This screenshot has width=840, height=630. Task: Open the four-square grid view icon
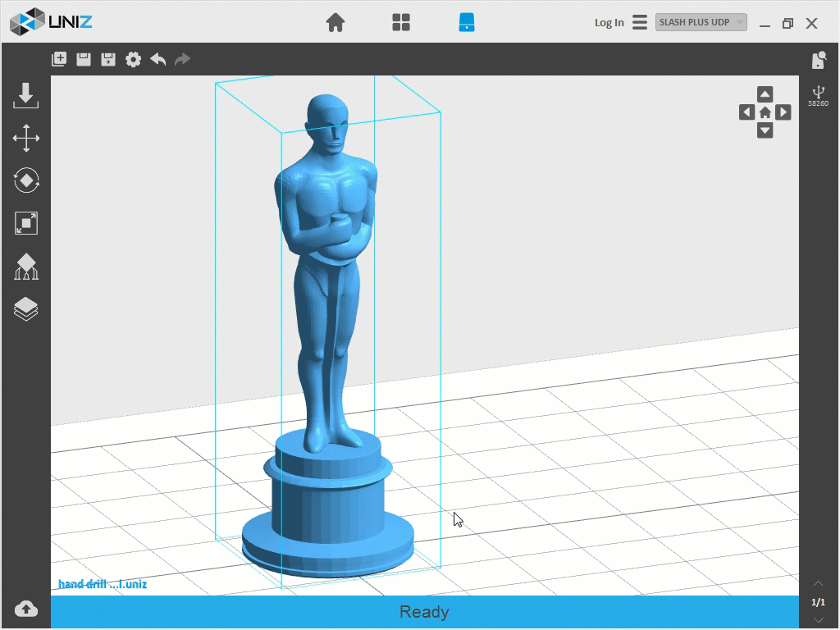400,22
